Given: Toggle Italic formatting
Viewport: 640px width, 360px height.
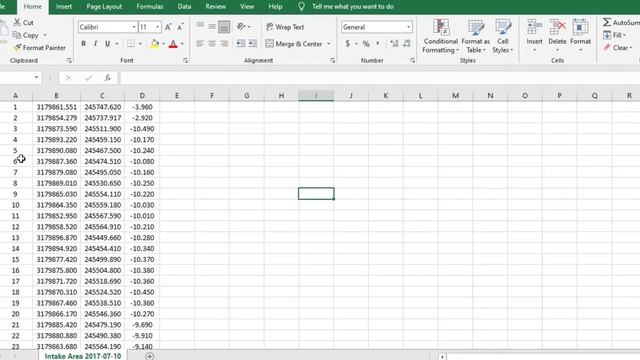Looking at the screenshot, I should [96, 44].
